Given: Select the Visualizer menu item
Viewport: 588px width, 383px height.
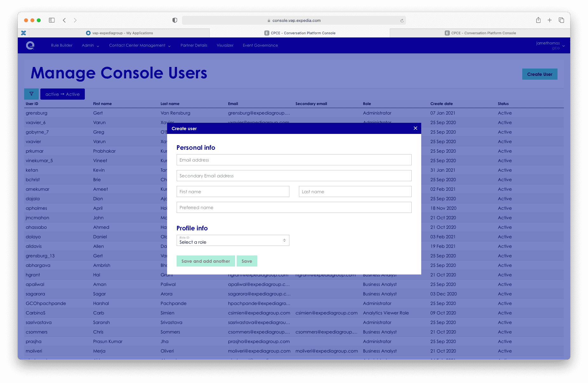Looking at the screenshot, I should tap(225, 45).
